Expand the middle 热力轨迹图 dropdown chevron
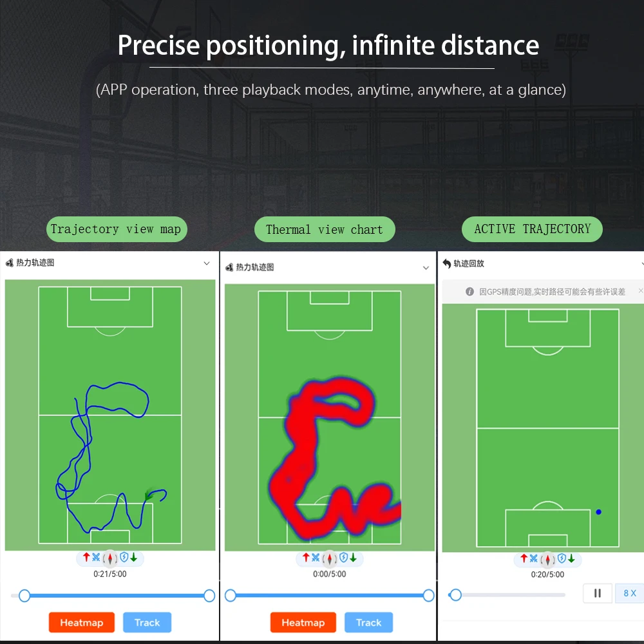Image resolution: width=644 pixels, height=644 pixels. point(426,267)
